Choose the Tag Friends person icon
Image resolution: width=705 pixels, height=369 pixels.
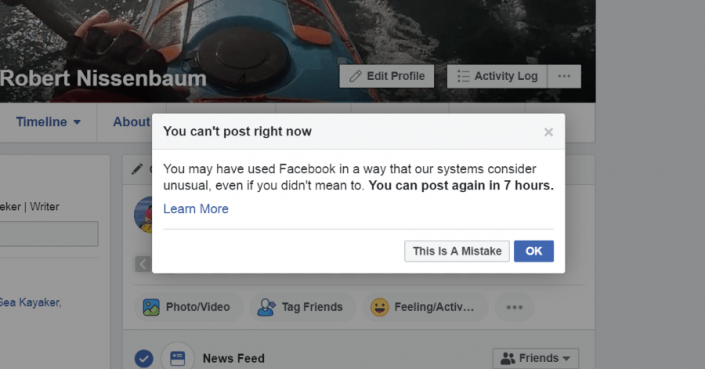pos(266,307)
